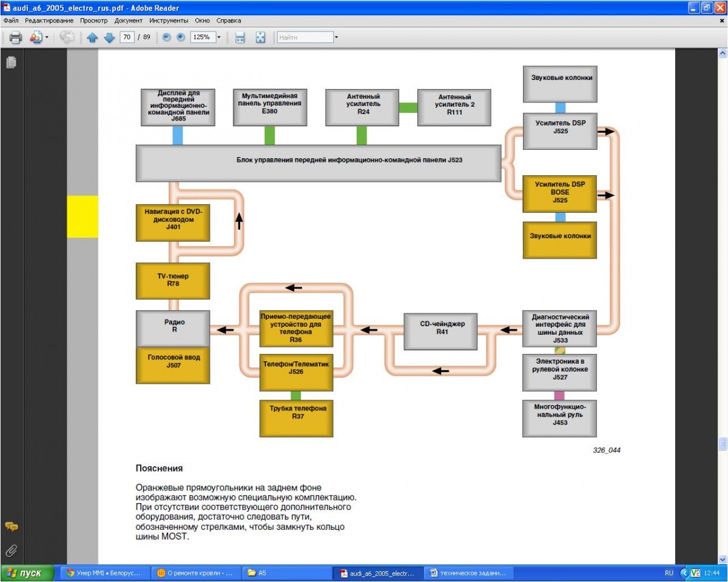728x582 pixels.
Task: Open the Comments panel in left sidebar
Action: point(11,526)
